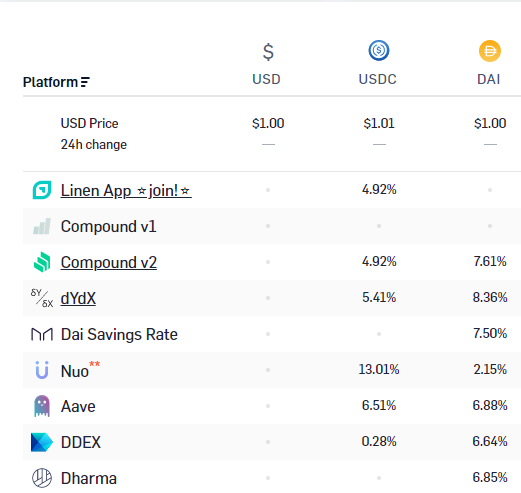The width and height of the screenshot is (521, 493).
Task: Select the USD column label
Action: click(266, 79)
